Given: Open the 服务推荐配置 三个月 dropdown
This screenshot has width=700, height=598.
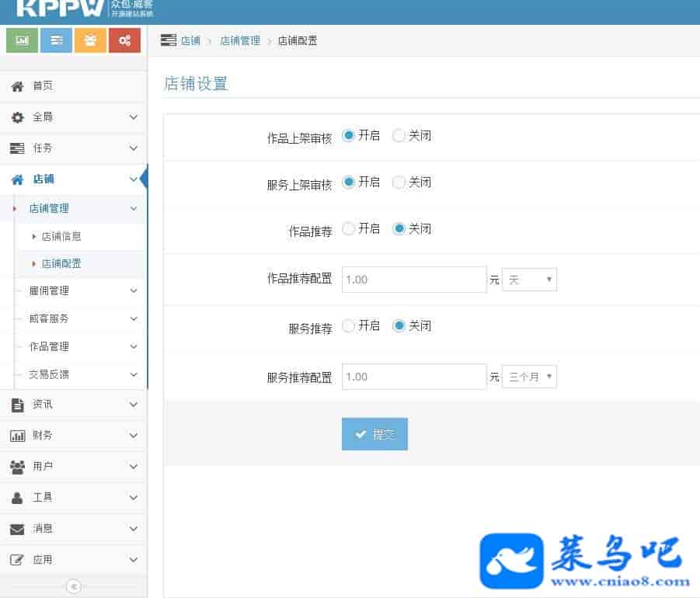Looking at the screenshot, I should [529, 377].
